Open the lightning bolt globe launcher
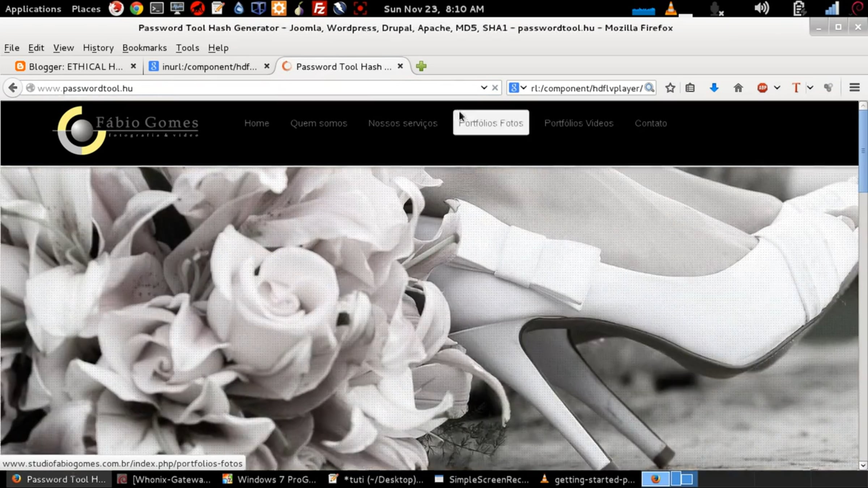Screen dimensions: 868x488 coord(340,8)
